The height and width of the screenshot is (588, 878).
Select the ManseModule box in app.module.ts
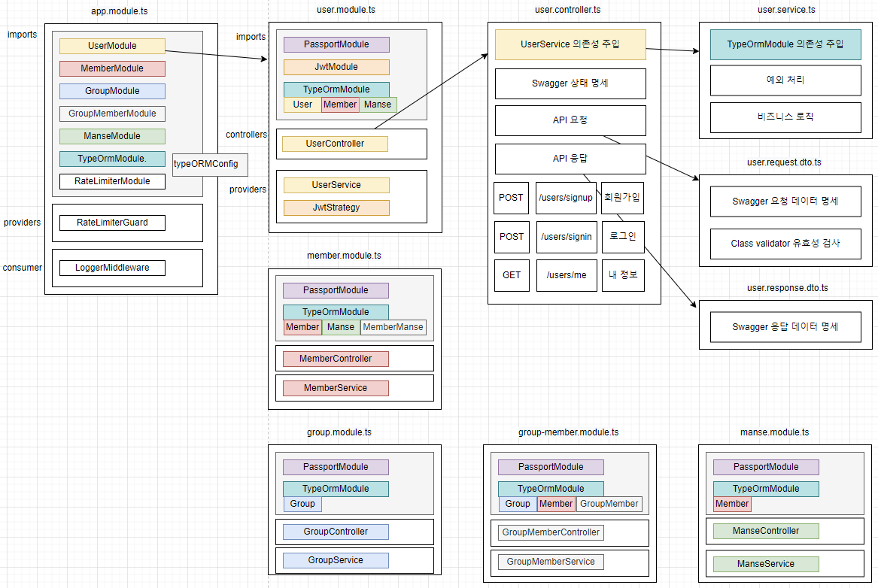[x=112, y=136]
